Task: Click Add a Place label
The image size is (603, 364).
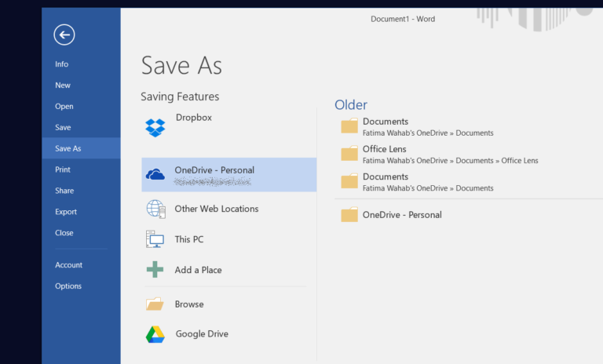Action: 198,270
